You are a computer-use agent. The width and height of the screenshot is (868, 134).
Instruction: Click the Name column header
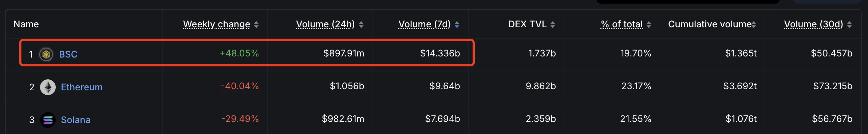click(x=26, y=24)
